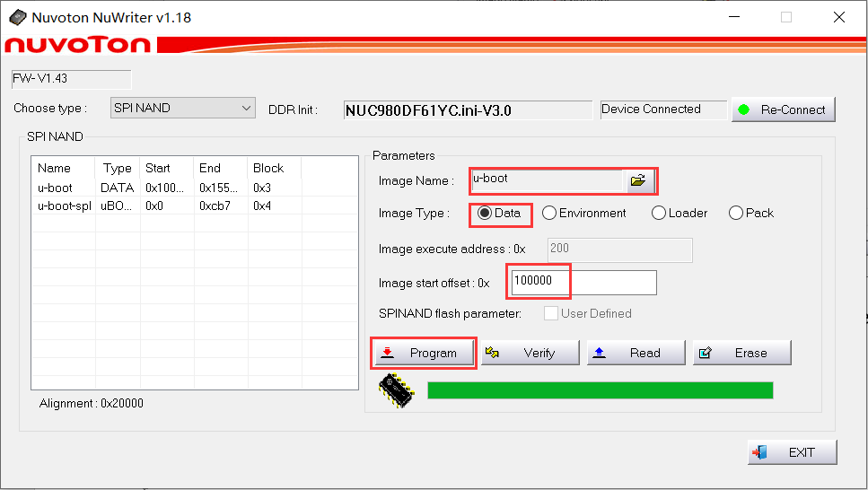Click the chip programmer icon beside progress bar
The height and width of the screenshot is (490, 868).
(x=397, y=390)
